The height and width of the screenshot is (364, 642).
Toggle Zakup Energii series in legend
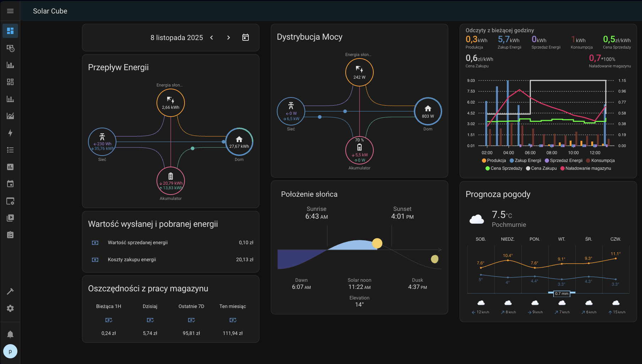tap(526, 161)
